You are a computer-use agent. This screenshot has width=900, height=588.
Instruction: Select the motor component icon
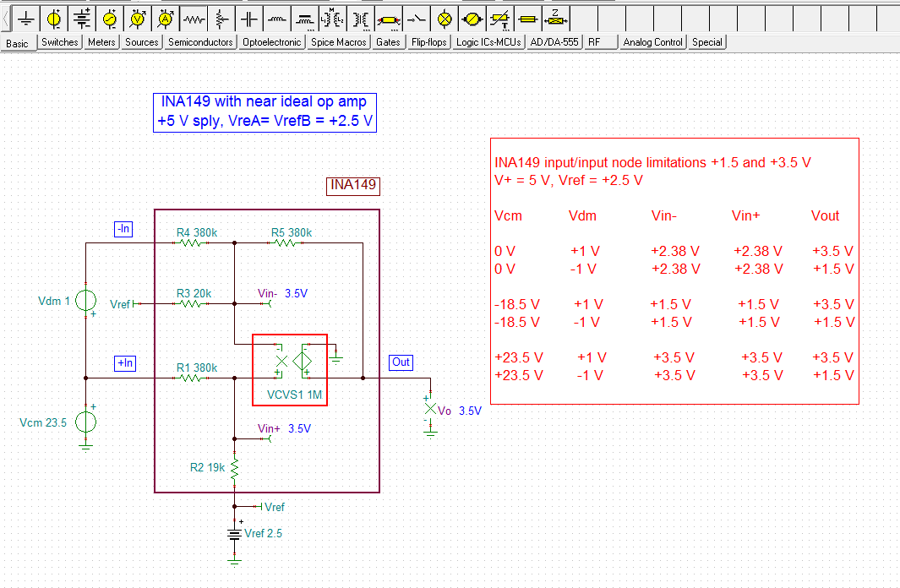[472, 19]
